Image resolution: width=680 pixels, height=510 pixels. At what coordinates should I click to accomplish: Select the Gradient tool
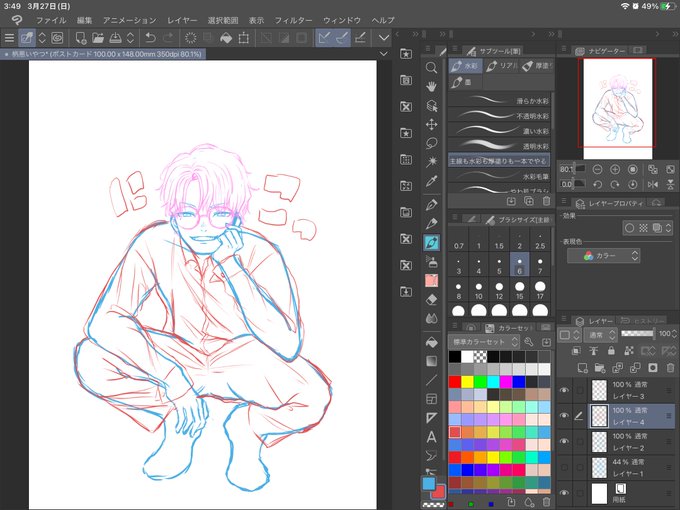[x=431, y=361]
